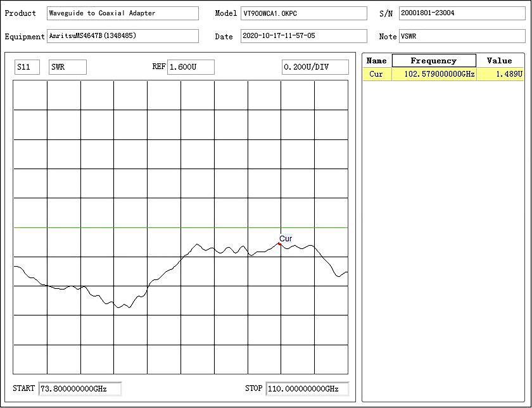Click the Date field 2020-10-17-11-57-05
This screenshot has width=532, height=408.
pos(303,36)
